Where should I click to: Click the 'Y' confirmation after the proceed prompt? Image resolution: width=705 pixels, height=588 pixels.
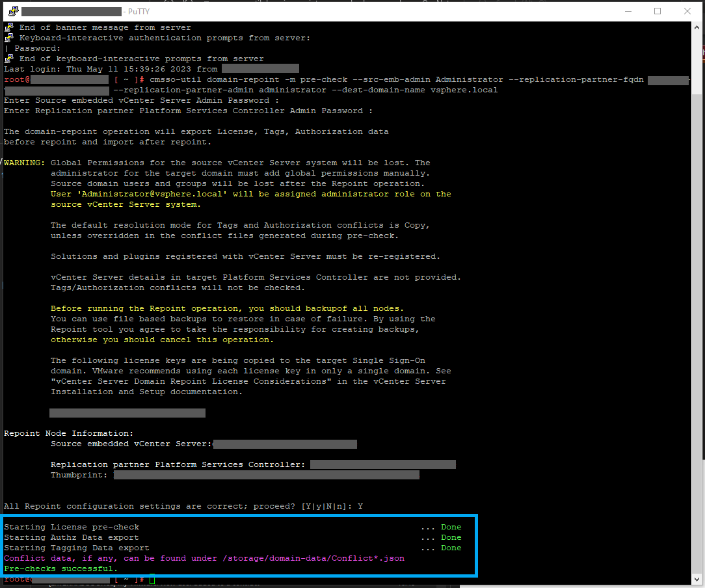tap(360, 505)
